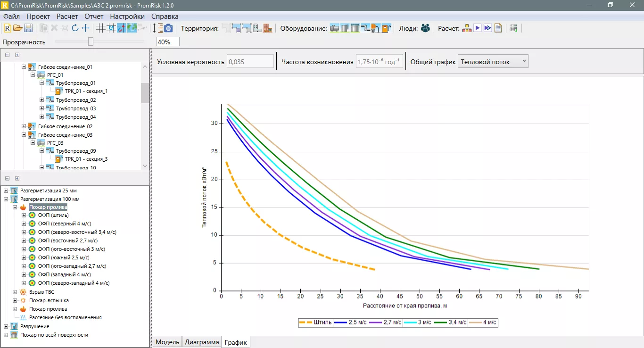Toggle the grid display icon in the toolbar
644x348 pixels.
[100, 28]
